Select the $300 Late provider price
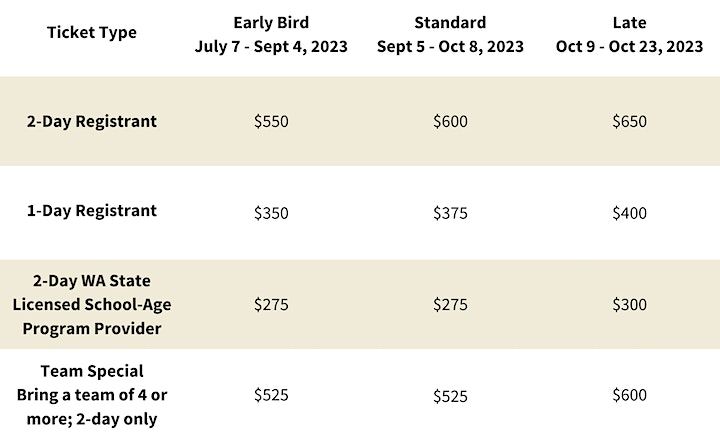This screenshot has width=720, height=439. pos(630,304)
